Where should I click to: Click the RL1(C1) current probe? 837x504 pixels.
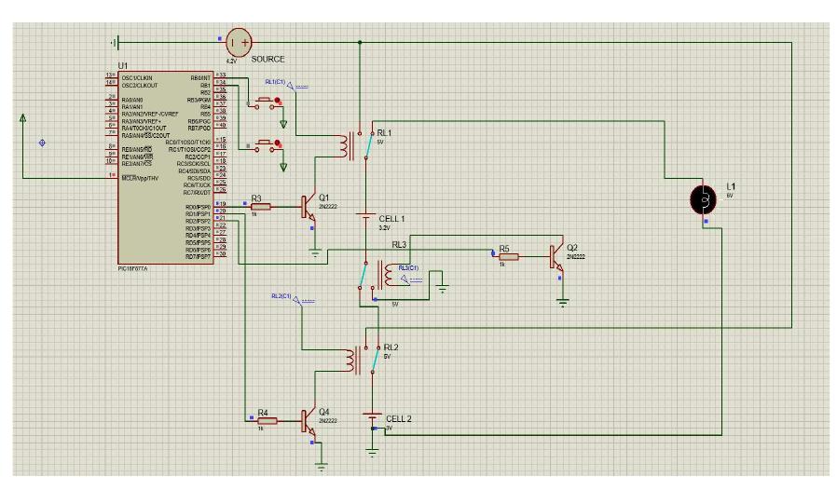tap(290, 86)
